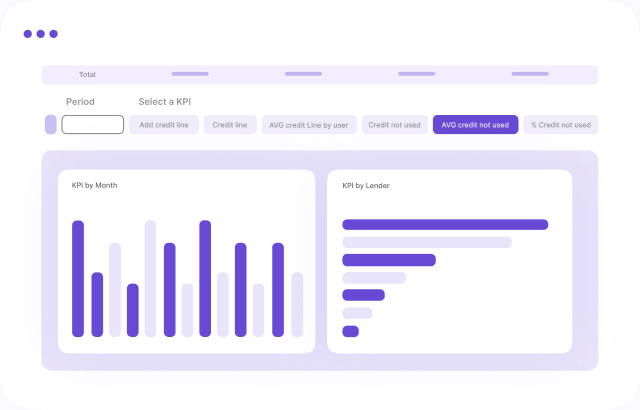Pick AVG credit Line by user KPI
The height and width of the screenshot is (410, 640).
(309, 125)
